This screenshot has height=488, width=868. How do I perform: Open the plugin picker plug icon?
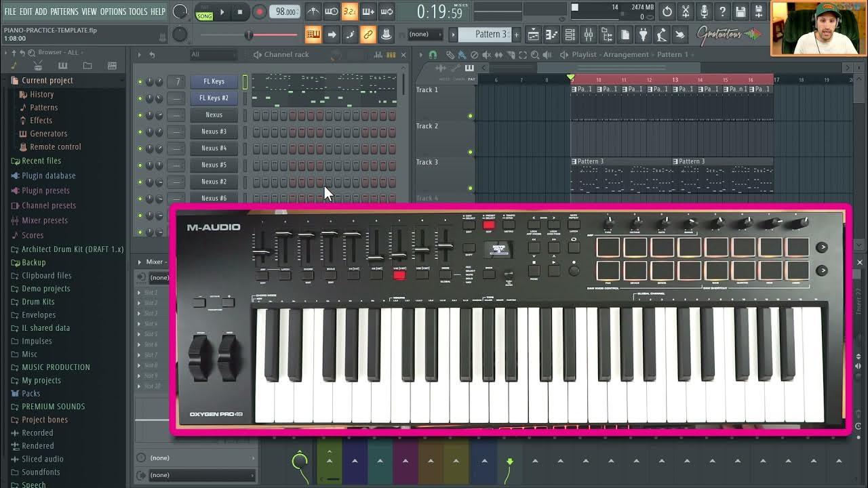pos(644,35)
